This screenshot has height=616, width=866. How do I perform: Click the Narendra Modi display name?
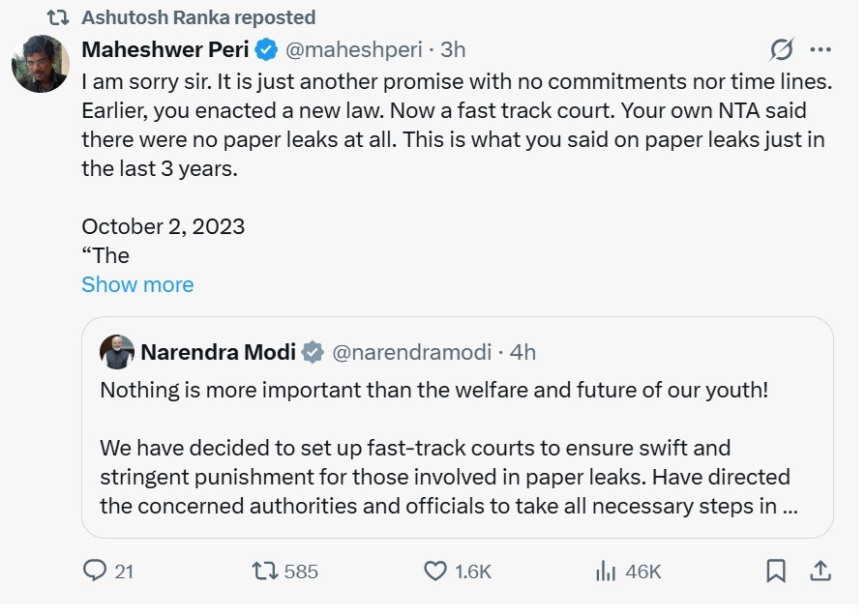coord(218,352)
